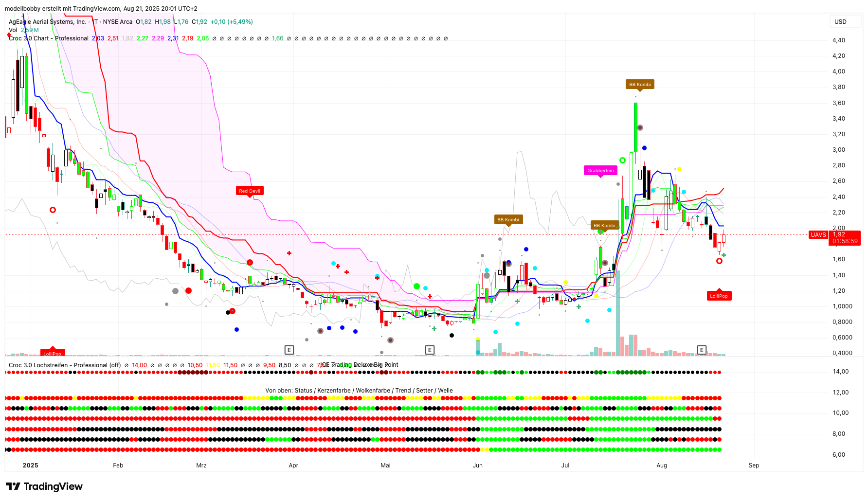Open the earnings E marker in April

(289, 350)
